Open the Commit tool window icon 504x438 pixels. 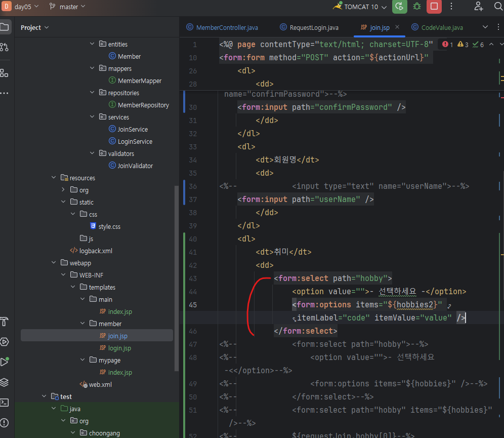pyautogui.click(x=4, y=47)
